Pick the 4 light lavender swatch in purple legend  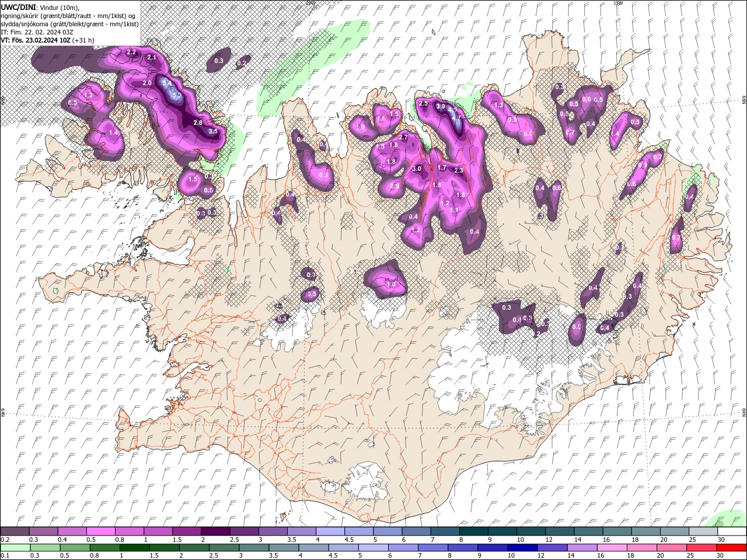pyautogui.click(x=330, y=531)
